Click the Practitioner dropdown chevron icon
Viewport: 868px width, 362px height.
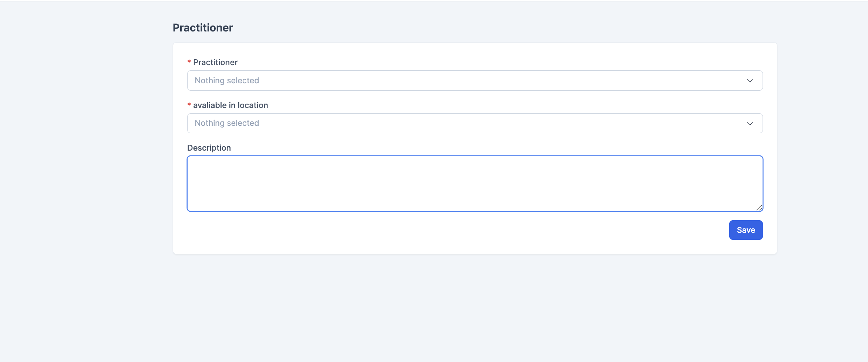pyautogui.click(x=750, y=80)
